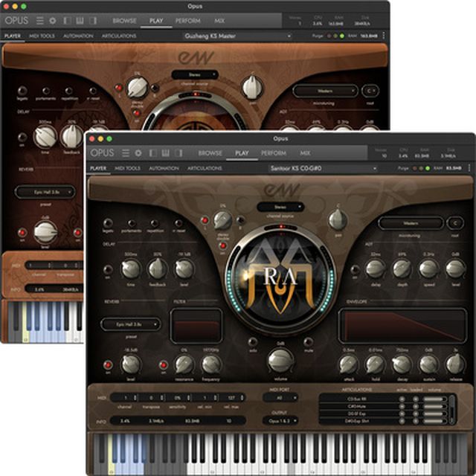Image resolution: width=476 pixels, height=476 pixels.
Task: Toggle rr reset in the Santoor window
Action: coord(178,223)
